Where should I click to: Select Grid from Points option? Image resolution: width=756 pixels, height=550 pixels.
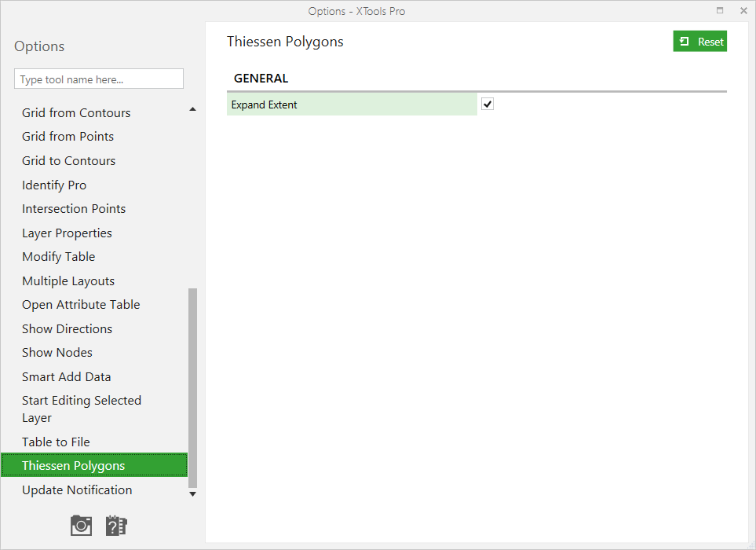pyautogui.click(x=68, y=137)
